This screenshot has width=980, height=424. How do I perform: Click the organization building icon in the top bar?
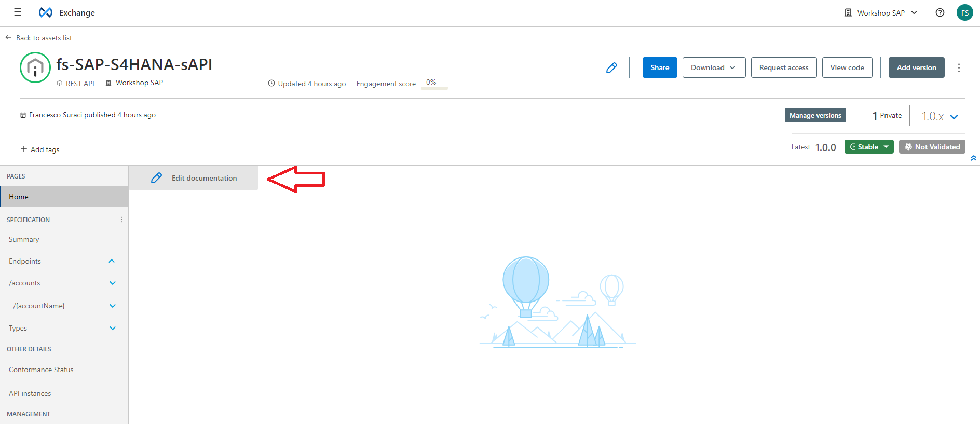(848, 12)
